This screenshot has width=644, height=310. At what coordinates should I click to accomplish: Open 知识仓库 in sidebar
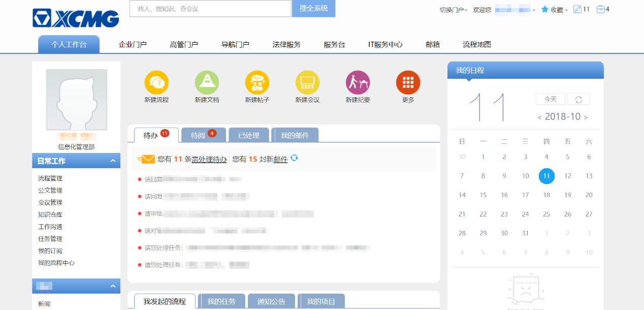pyautogui.click(x=50, y=214)
